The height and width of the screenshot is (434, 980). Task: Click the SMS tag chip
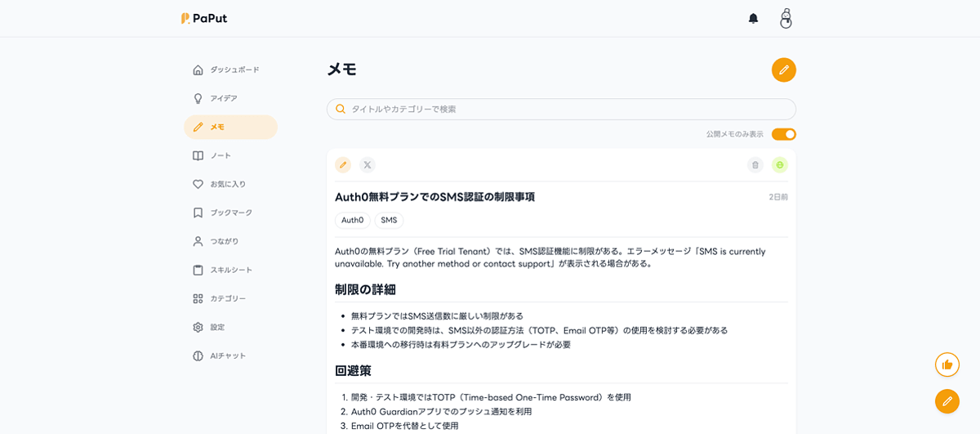pos(389,220)
